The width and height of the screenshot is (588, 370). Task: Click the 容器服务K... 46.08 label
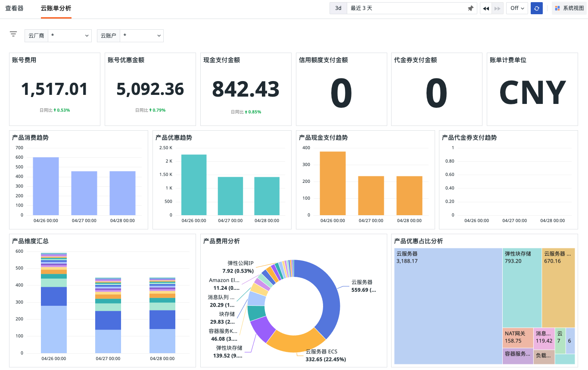223,335
